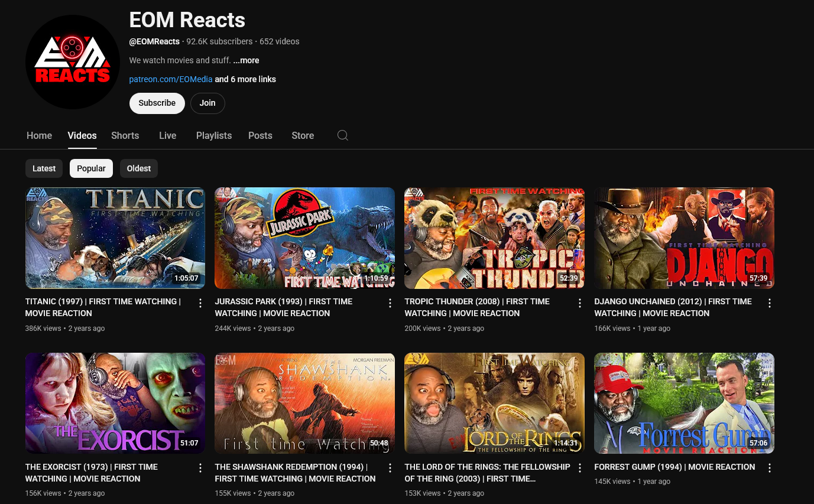Click the @EOMReacts channel handle
This screenshot has width=814, height=504.
(x=154, y=41)
